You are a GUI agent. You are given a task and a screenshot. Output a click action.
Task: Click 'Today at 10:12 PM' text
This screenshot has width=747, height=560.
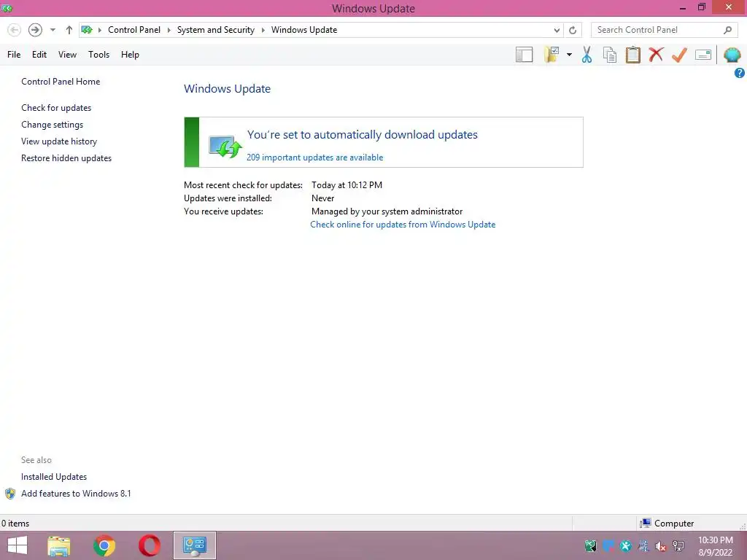[x=347, y=184]
